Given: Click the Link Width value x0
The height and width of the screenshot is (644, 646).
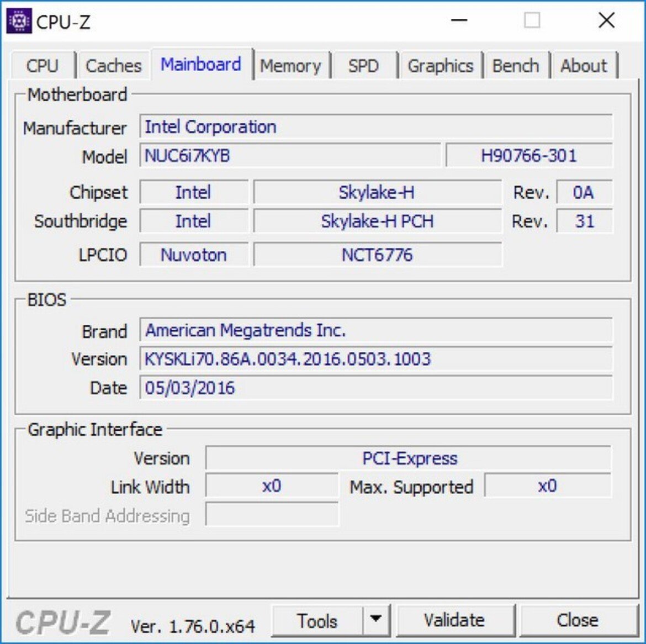Looking at the screenshot, I should pos(272,486).
